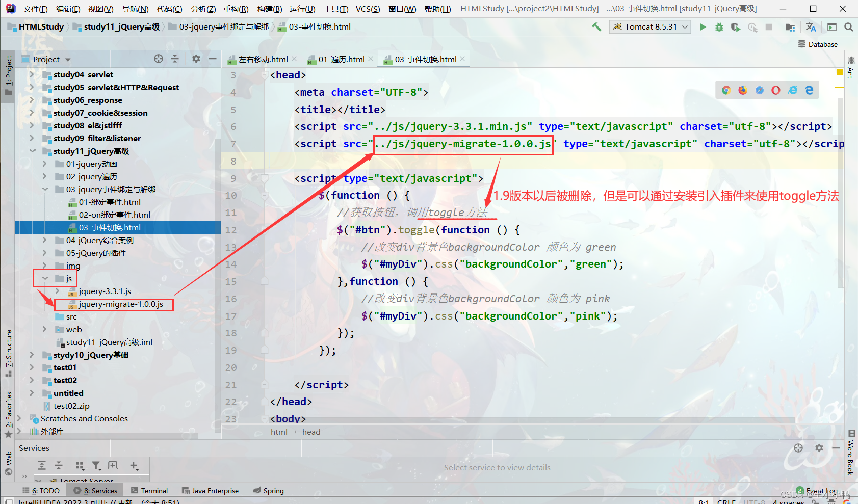Viewport: 858px width, 504px height.
Task: Expand the study09_filter&listener module
Action: [32, 138]
